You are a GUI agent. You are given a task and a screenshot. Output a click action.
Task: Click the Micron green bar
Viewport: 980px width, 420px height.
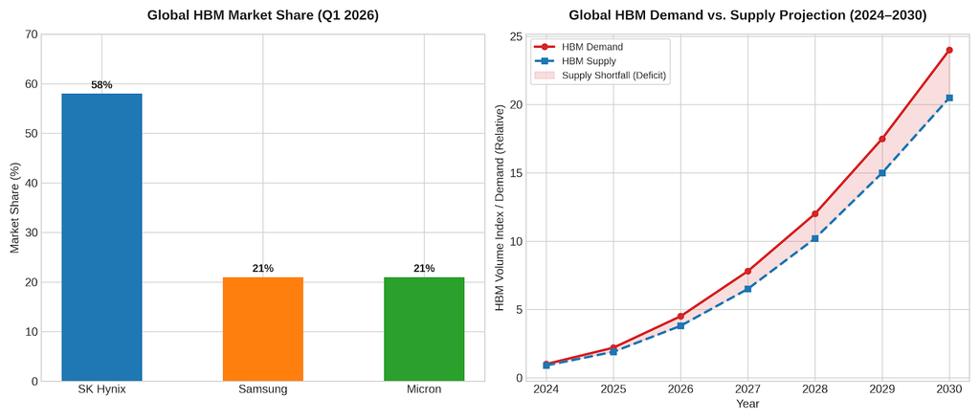424,329
